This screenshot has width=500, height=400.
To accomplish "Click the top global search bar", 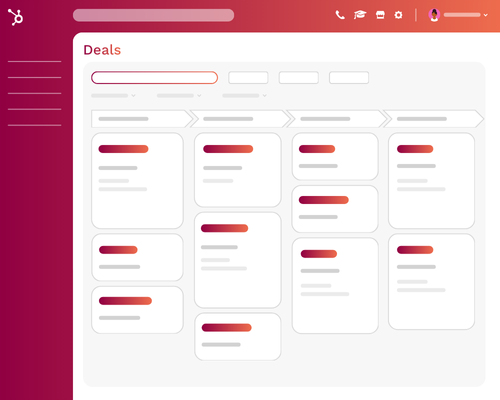I will [x=153, y=15].
